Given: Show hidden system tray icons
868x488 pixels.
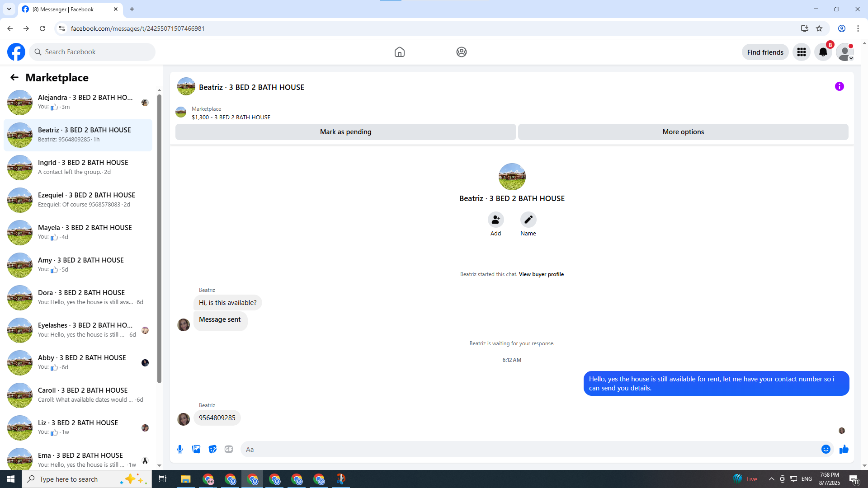Looking at the screenshot, I should (x=772, y=479).
